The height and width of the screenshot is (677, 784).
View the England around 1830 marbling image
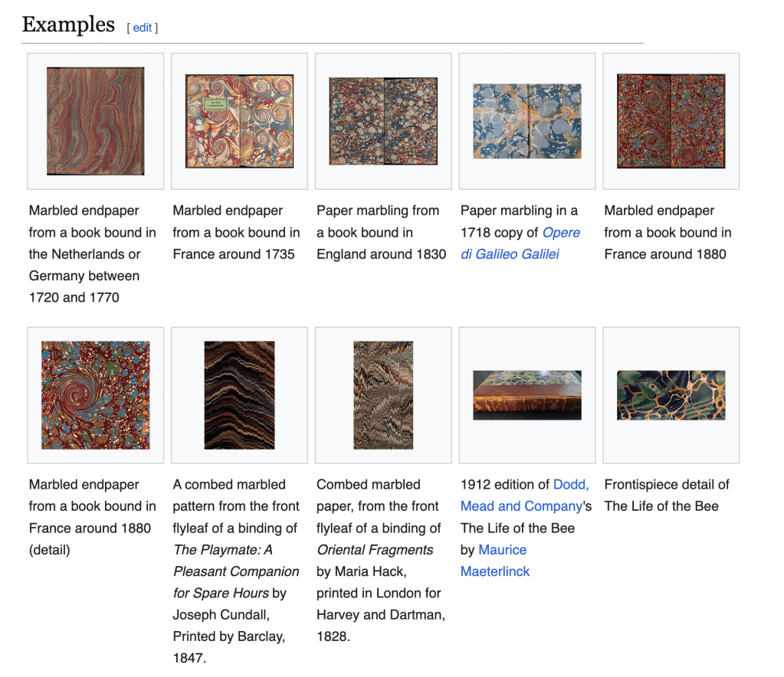383,121
